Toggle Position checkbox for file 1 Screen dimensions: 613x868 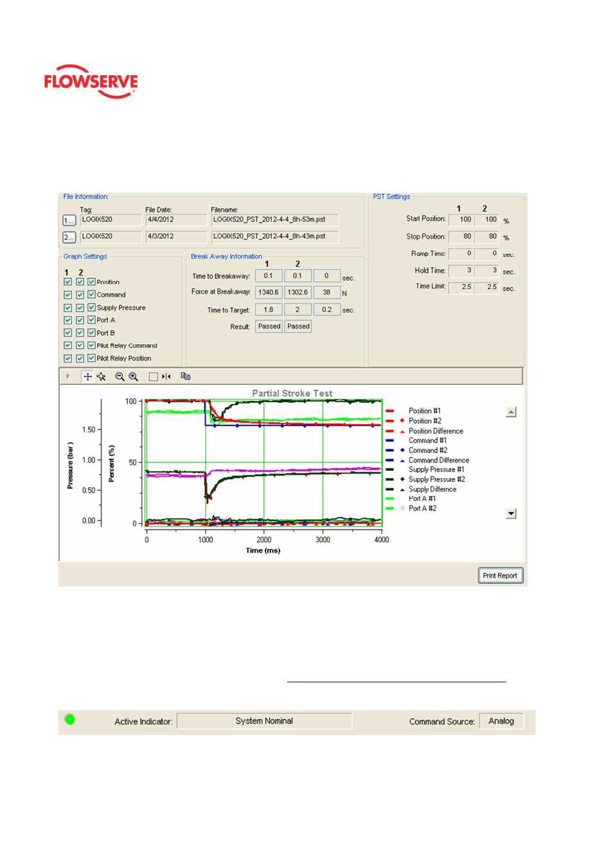point(67,281)
